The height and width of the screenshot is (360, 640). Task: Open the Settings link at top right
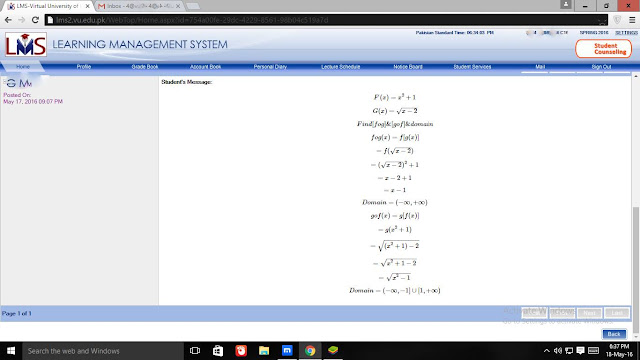tap(626, 33)
